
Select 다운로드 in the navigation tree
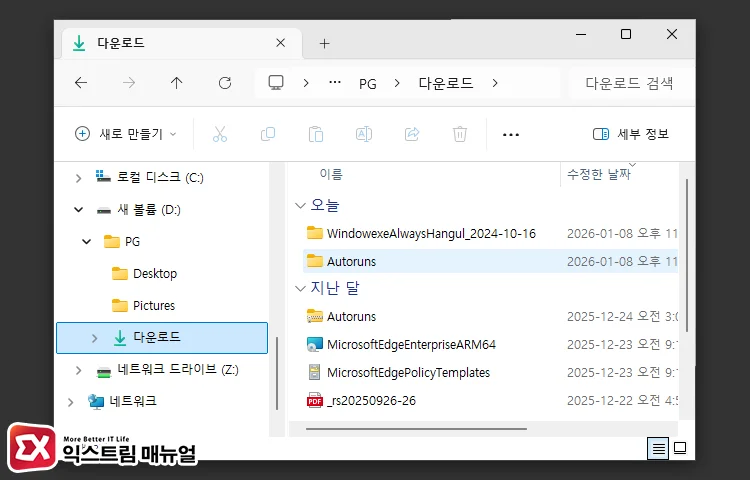162,338
